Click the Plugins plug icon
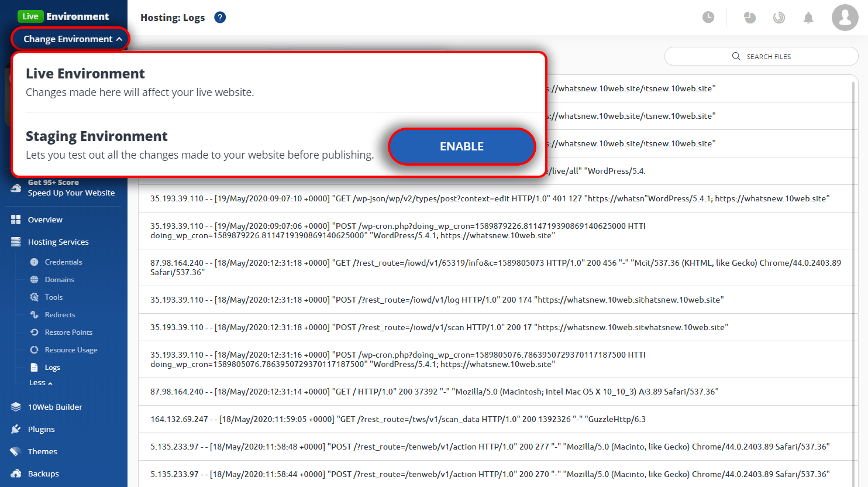 pos(16,429)
